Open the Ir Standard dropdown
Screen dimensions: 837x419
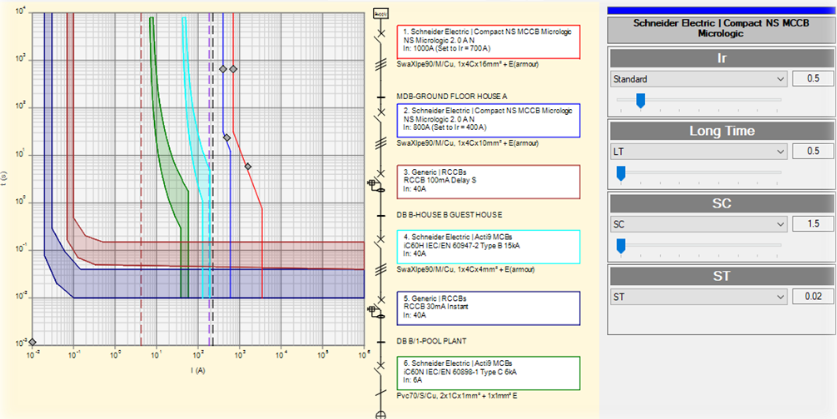699,80
